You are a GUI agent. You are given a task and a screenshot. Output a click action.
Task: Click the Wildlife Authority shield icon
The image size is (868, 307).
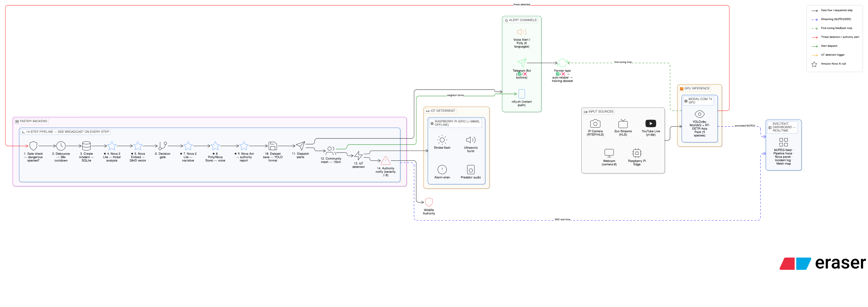pyautogui.click(x=429, y=202)
